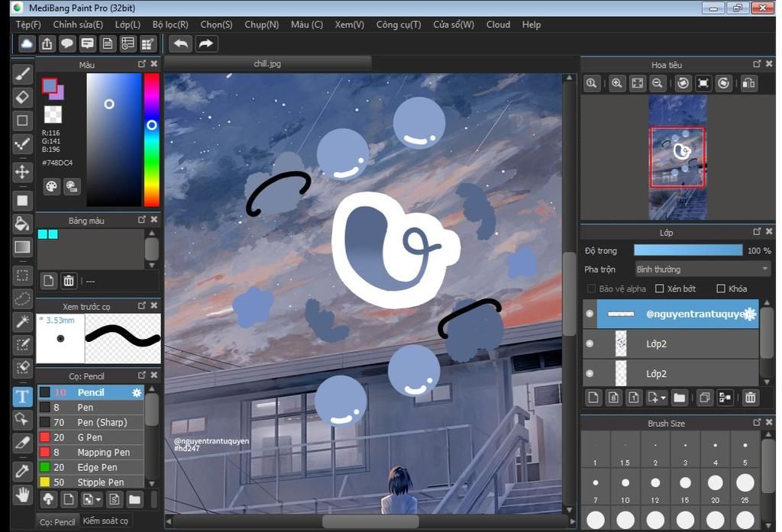Click the foreground color swatch
The height and width of the screenshot is (532, 782).
coord(49,85)
